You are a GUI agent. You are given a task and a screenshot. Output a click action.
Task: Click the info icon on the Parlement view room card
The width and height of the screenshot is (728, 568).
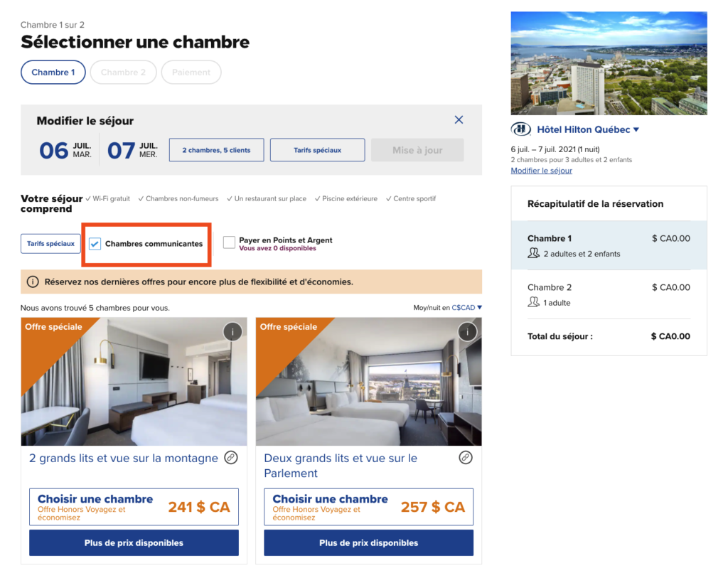467,331
